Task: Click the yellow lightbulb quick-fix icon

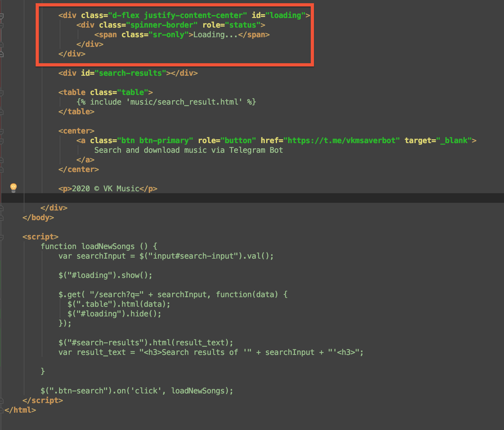Action: 13,188
